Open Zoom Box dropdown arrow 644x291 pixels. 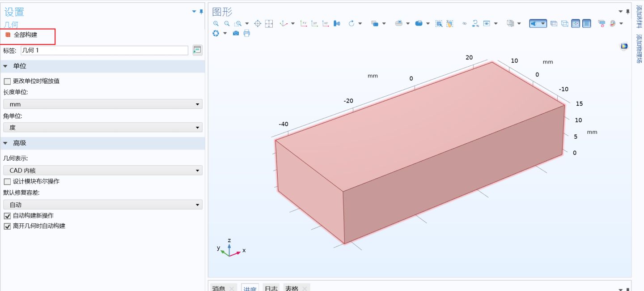point(247,23)
